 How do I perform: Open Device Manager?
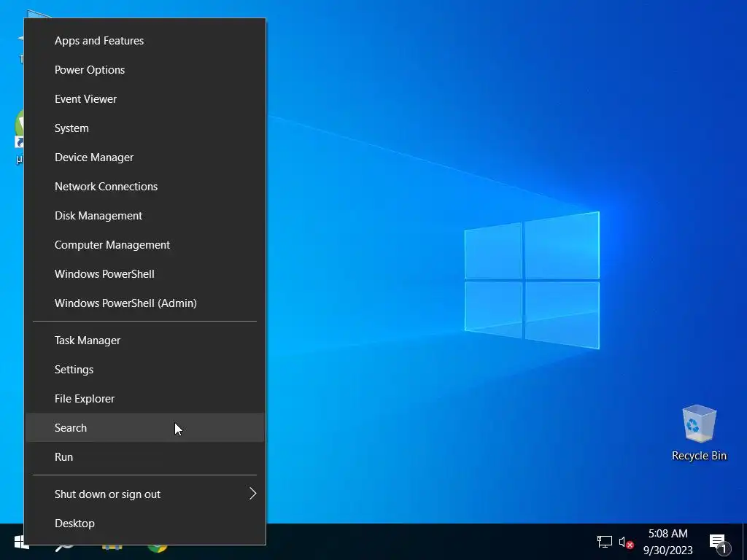(145, 157)
